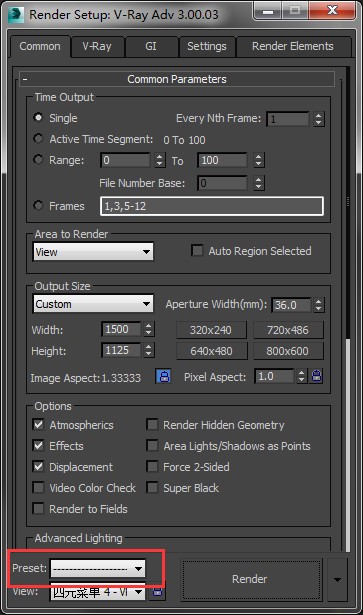363x615 pixels.
Task: Click the Aperture Width spinner
Action: click(x=319, y=305)
